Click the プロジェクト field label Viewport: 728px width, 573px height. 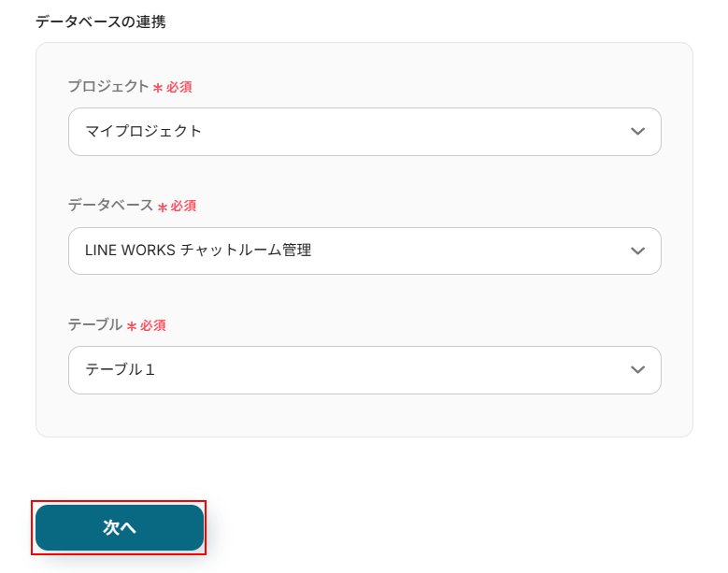coord(108,87)
